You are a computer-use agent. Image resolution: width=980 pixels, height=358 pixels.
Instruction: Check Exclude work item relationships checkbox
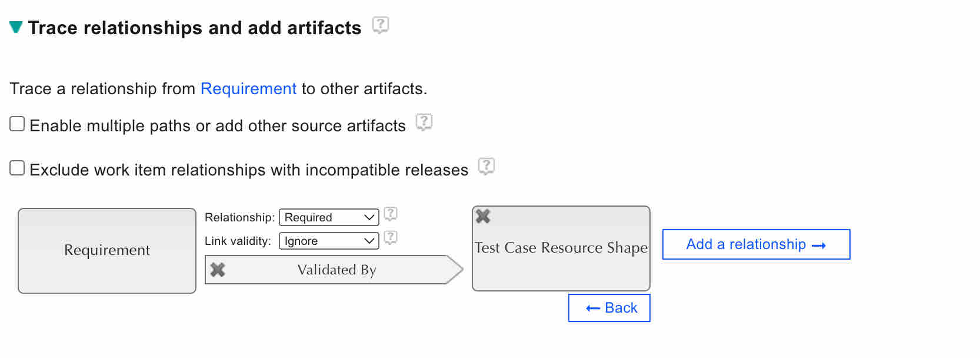[17, 168]
